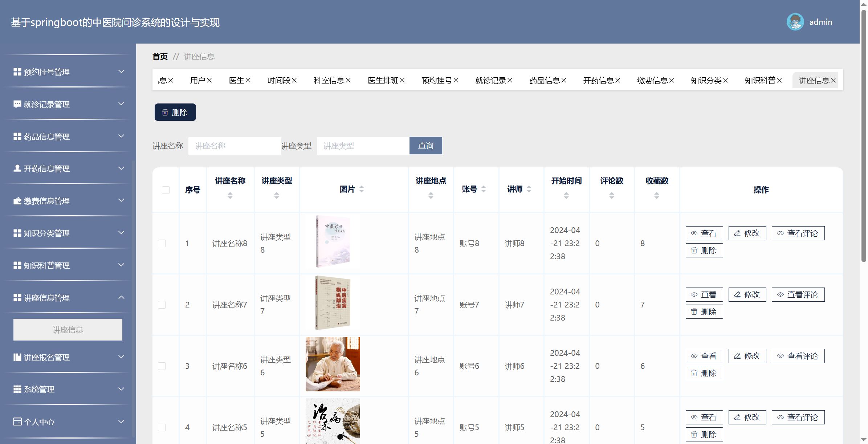The width and height of the screenshot is (868, 444).
Task: Close the 科室信息 tab with X
Action: point(348,80)
